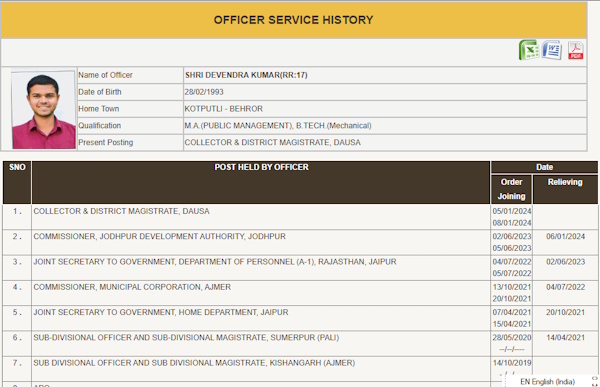
Task: Select row 1 post Collector Dausa
Action: click(x=121, y=211)
